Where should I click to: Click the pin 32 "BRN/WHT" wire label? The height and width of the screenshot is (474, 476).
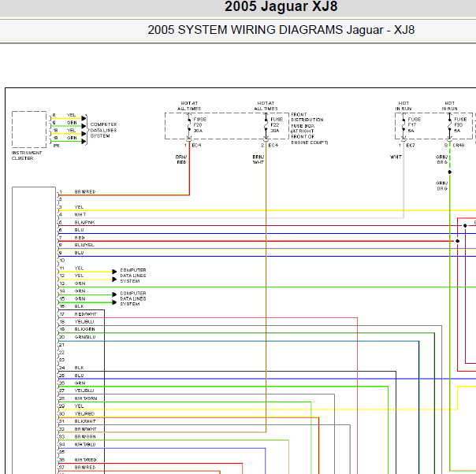(x=86, y=429)
